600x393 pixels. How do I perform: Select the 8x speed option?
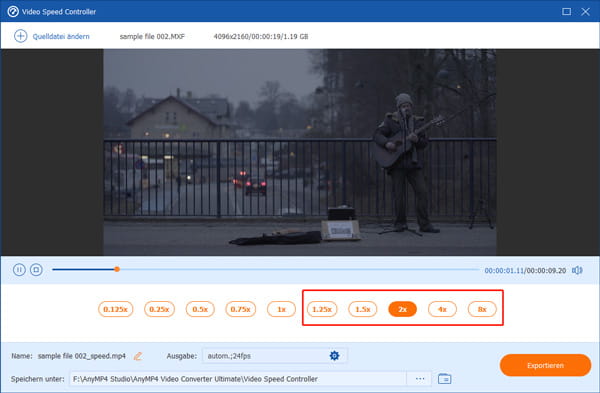482,309
